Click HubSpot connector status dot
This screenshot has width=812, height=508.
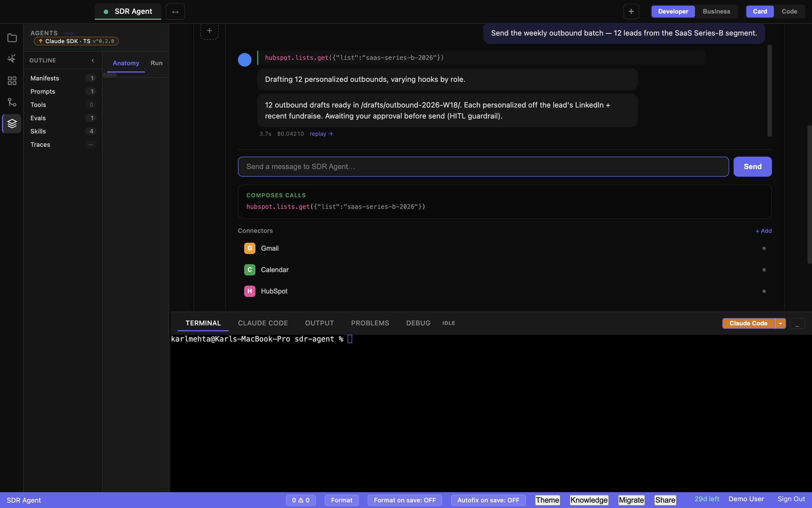pos(764,291)
